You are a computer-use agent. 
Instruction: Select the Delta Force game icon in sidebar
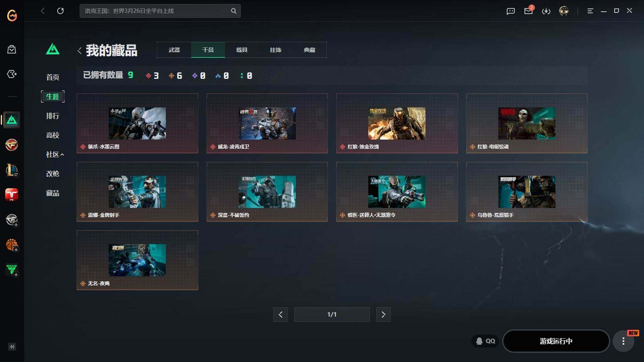tap(12, 120)
